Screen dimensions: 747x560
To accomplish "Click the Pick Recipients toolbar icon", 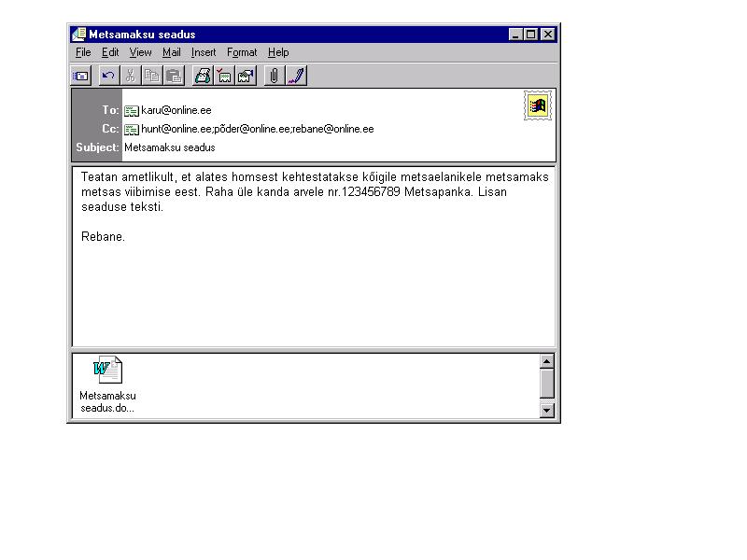I will (246, 76).
